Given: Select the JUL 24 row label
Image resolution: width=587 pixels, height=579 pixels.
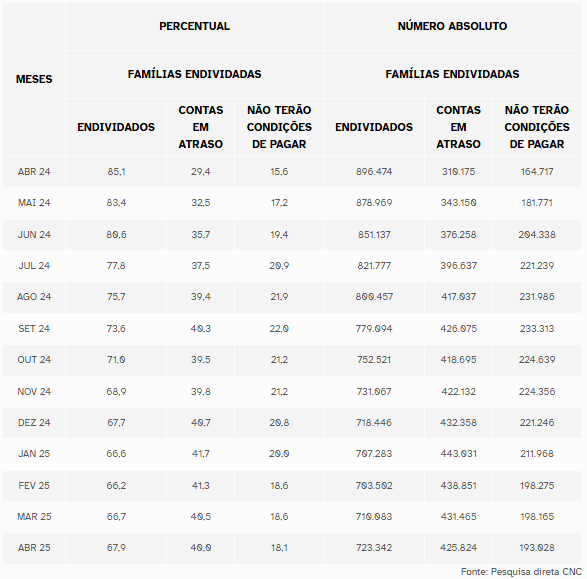Looking at the screenshot, I should tap(34, 266).
